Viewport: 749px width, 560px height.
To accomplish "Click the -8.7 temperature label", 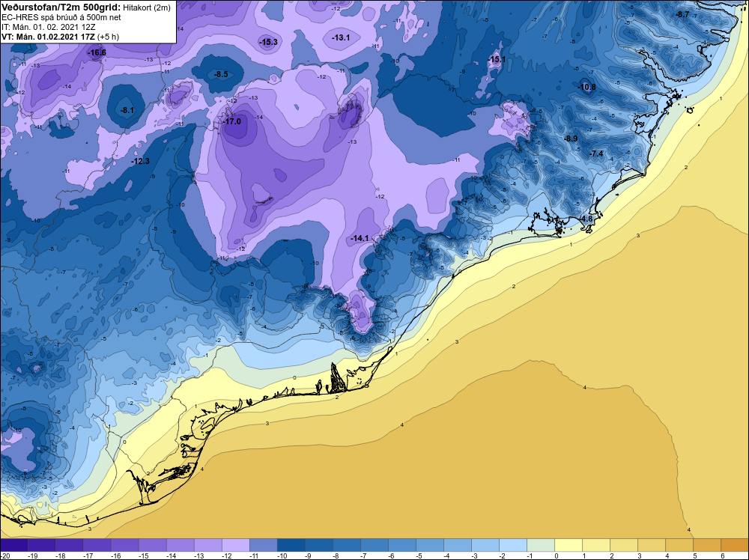I will click(x=682, y=14).
